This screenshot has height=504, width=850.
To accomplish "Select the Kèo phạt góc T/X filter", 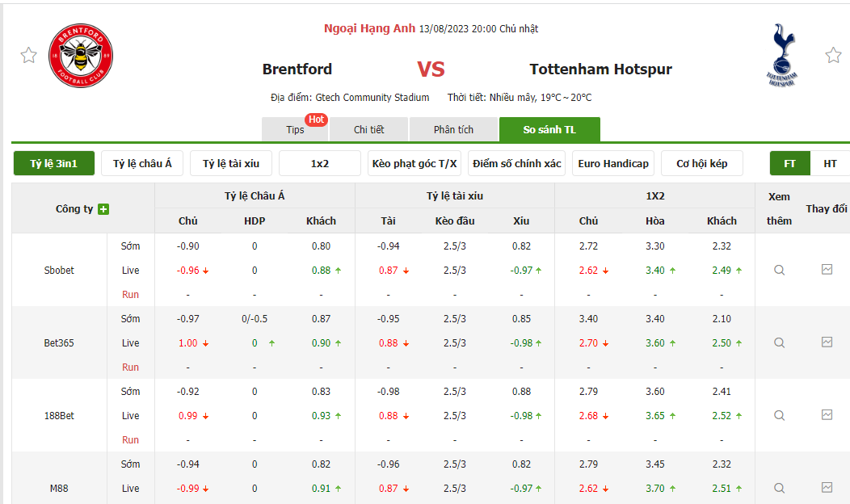I will [x=414, y=163].
